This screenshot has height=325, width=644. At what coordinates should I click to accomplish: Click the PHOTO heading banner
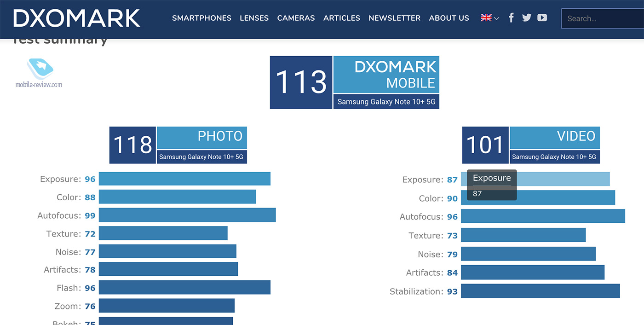tap(202, 138)
